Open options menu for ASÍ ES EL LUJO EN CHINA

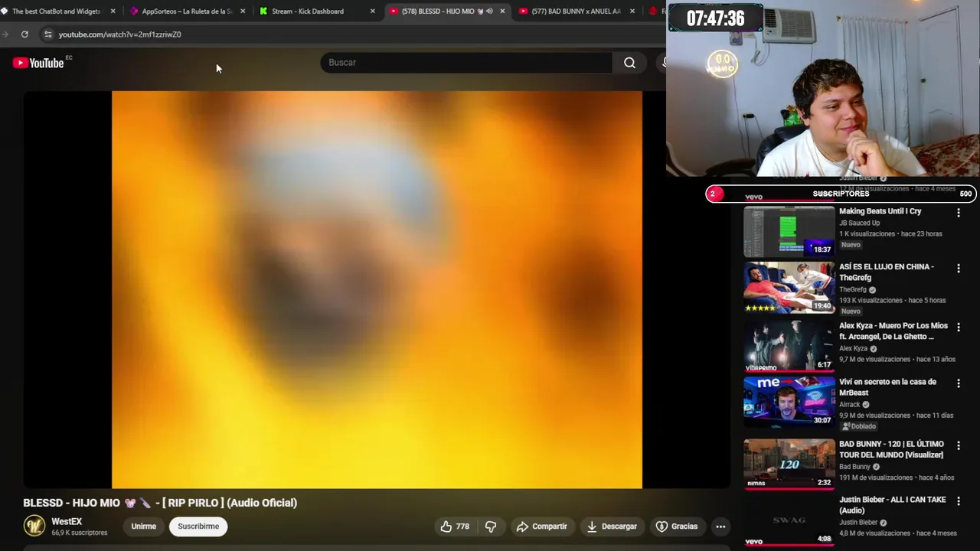coord(958,269)
